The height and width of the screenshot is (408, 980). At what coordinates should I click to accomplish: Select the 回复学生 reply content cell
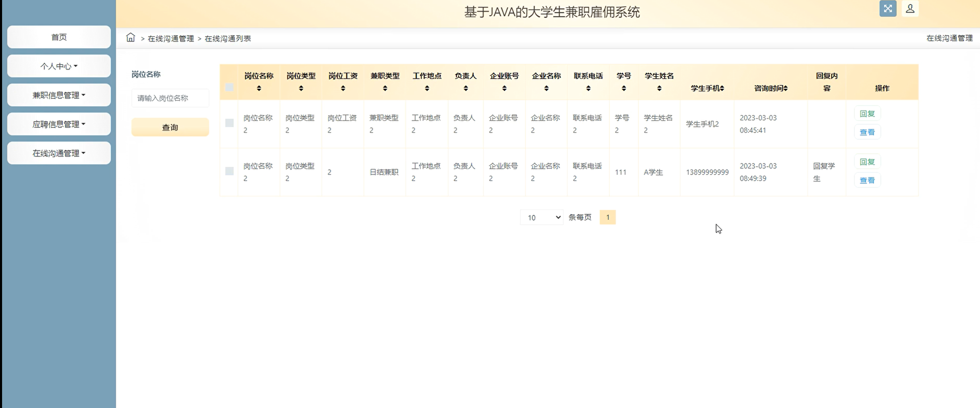pos(826,172)
